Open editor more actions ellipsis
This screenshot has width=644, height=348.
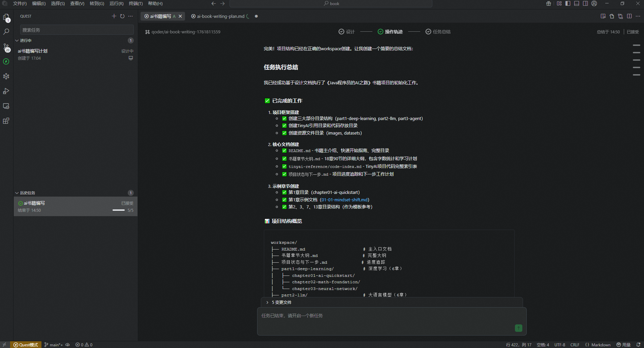(638, 16)
